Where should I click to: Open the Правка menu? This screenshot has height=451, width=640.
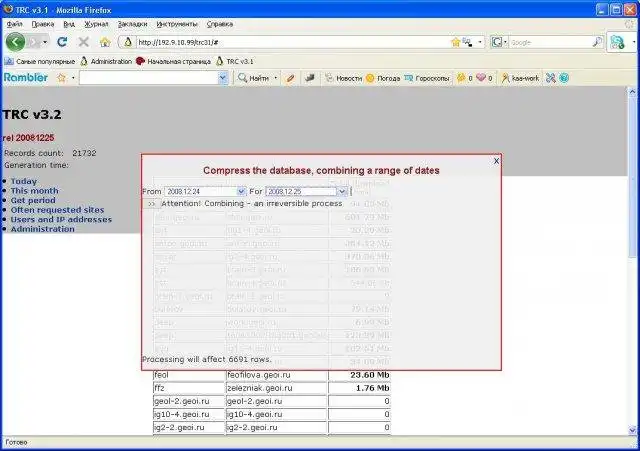(43, 24)
